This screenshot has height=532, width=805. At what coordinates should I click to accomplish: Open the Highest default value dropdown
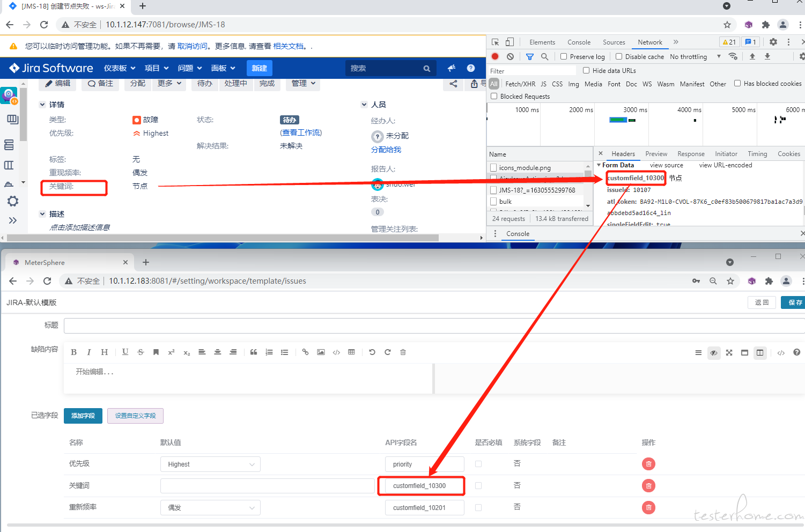[210, 464]
